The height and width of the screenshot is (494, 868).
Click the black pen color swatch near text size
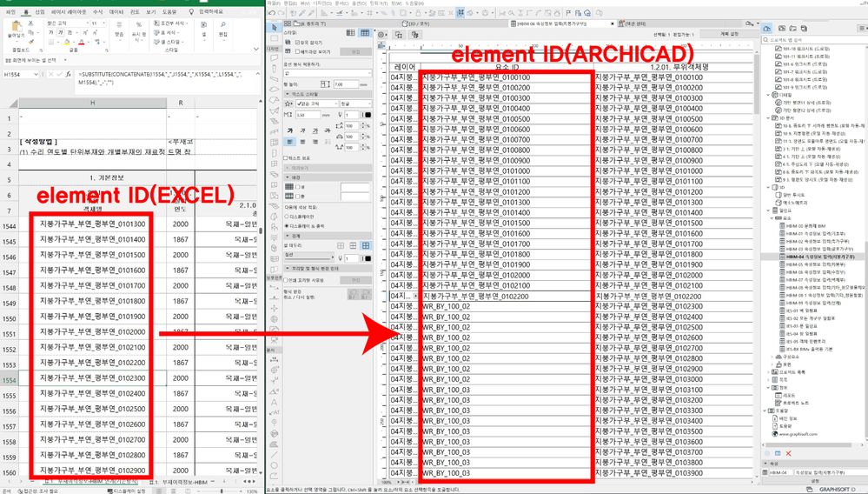pos(368,115)
